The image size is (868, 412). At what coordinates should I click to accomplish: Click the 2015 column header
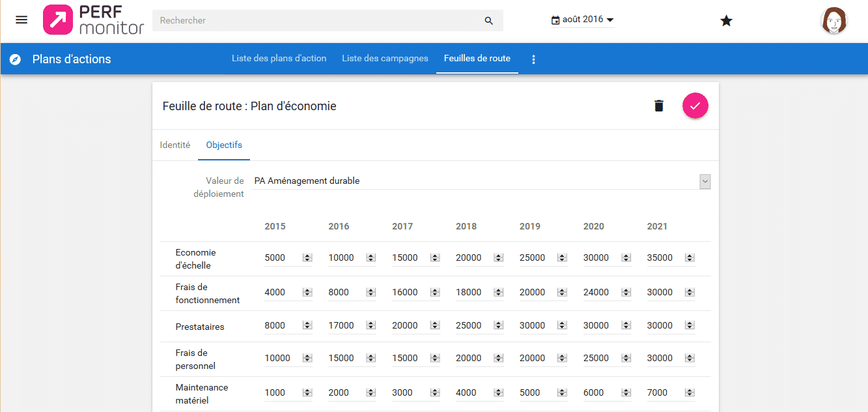pyautogui.click(x=275, y=227)
